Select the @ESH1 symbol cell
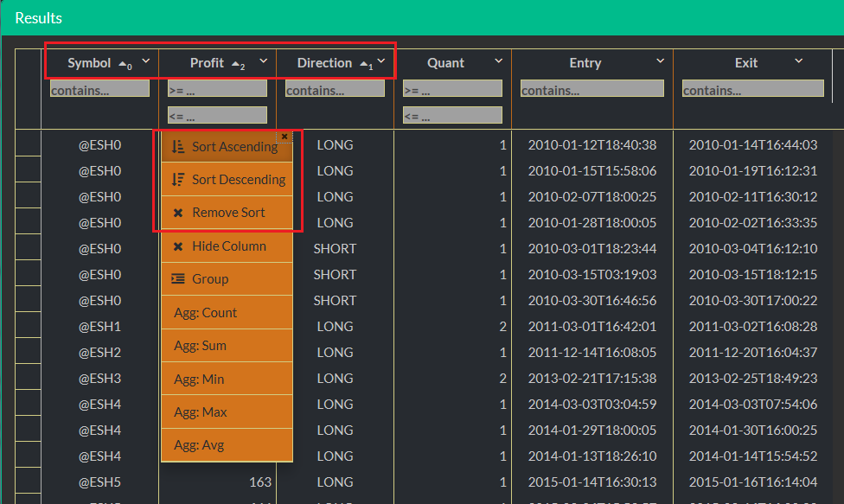The width and height of the screenshot is (844, 504). pos(100,327)
